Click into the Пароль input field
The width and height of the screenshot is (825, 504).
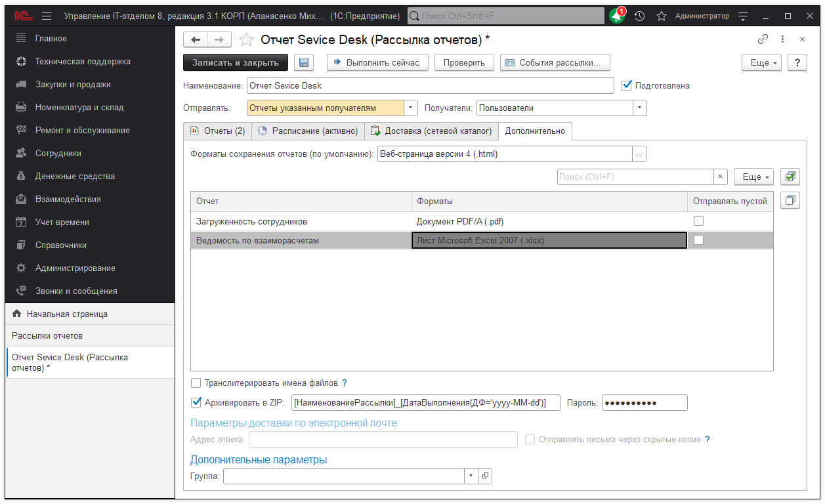644,402
